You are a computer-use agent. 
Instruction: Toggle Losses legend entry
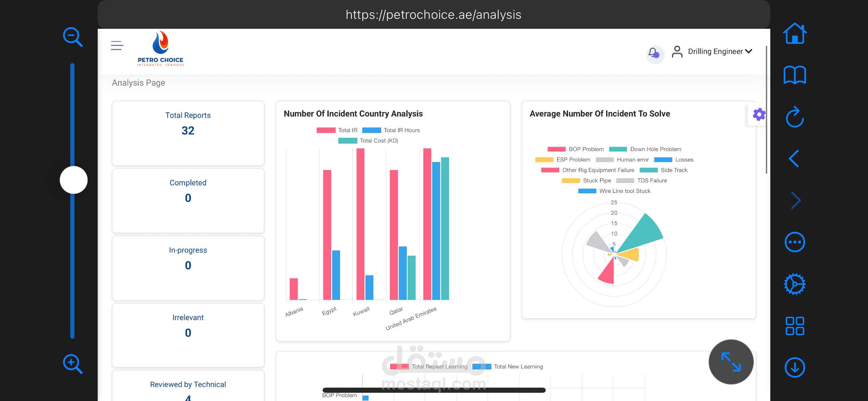point(674,160)
